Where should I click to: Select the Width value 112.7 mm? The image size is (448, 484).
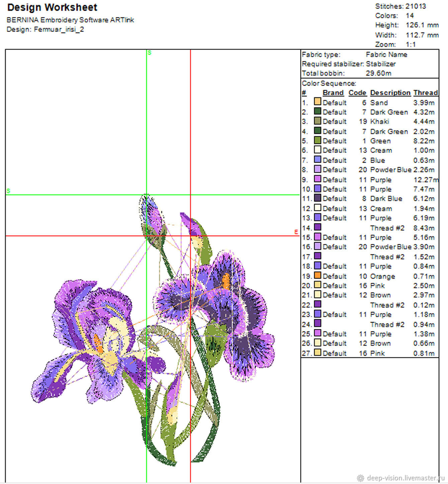tap(422, 35)
